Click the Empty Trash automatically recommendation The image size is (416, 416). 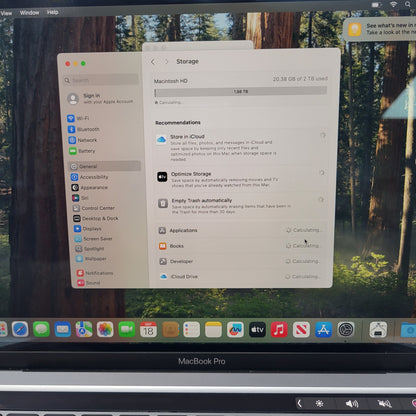point(241,206)
